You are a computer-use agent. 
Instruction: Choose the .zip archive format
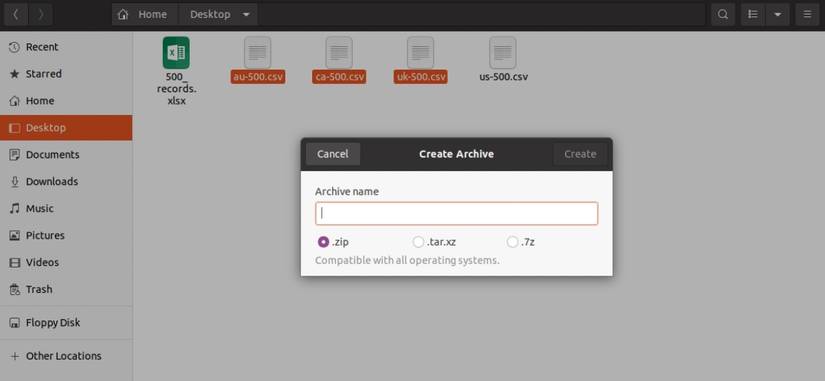click(334, 242)
